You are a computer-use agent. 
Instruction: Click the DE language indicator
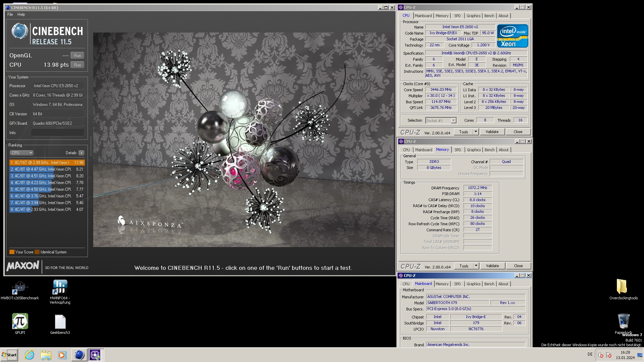(590, 354)
